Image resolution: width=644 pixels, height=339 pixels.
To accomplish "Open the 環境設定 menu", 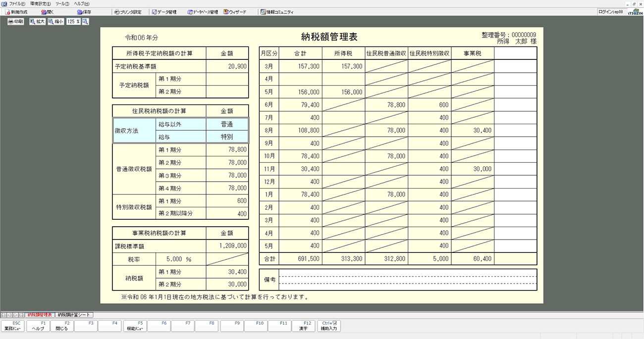I will tap(40, 3).
